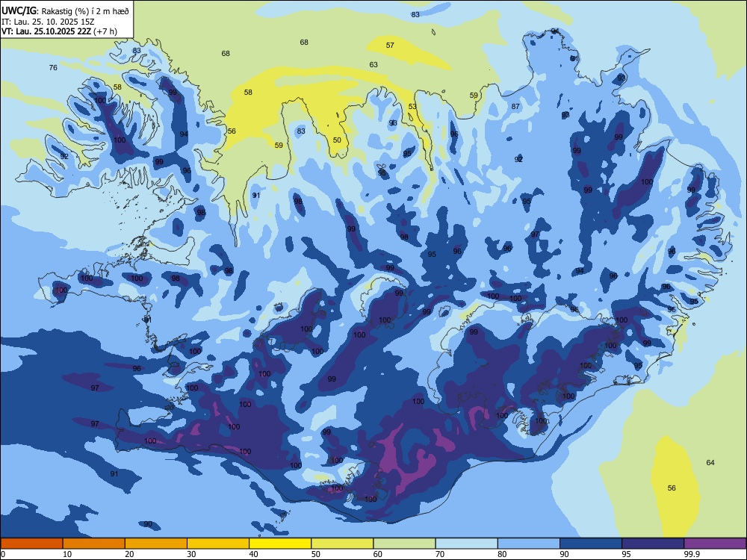Select the pale blue 70–80 legend swatch
Screen dimensions: 747x560
467,544
